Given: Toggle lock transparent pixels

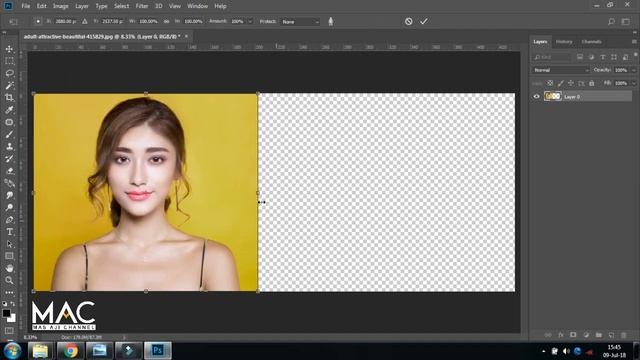Looking at the screenshot, I should (550, 83).
